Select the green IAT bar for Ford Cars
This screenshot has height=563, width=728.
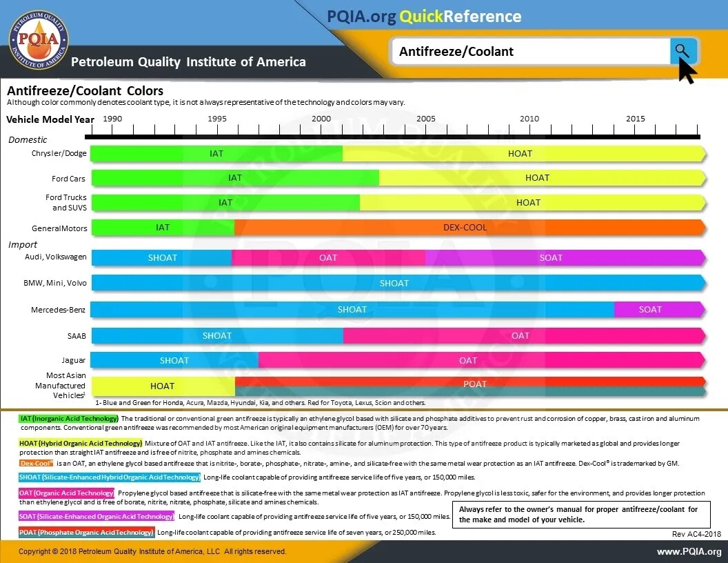[x=235, y=178]
